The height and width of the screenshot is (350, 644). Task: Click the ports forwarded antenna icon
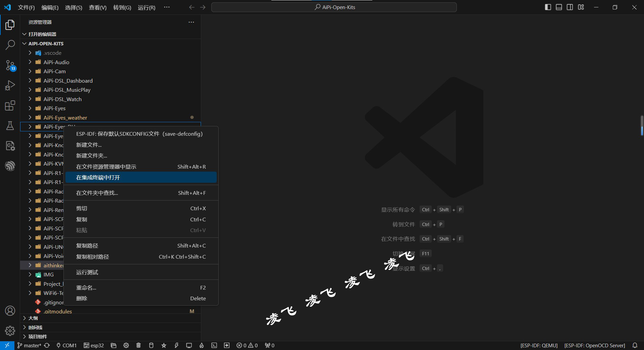click(270, 345)
